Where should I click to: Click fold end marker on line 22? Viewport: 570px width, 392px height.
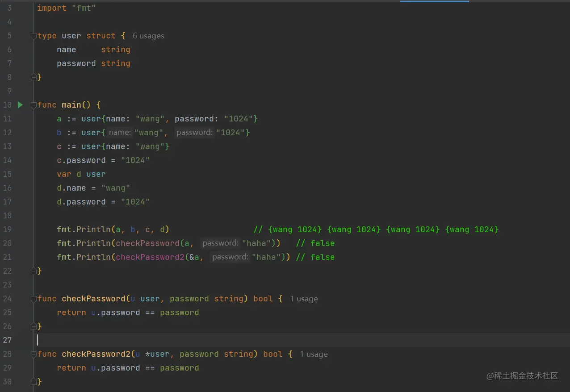pyautogui.click(x=34, y=271)
